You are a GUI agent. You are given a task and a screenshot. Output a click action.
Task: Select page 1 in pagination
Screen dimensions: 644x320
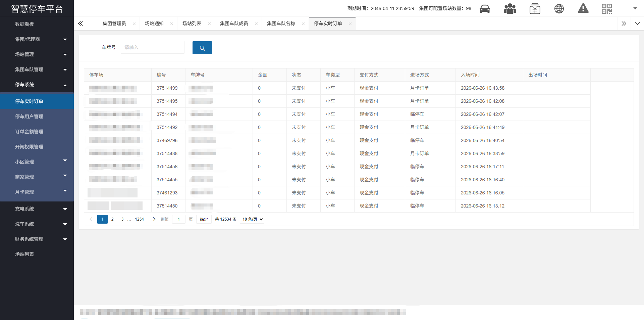(102, 219)
